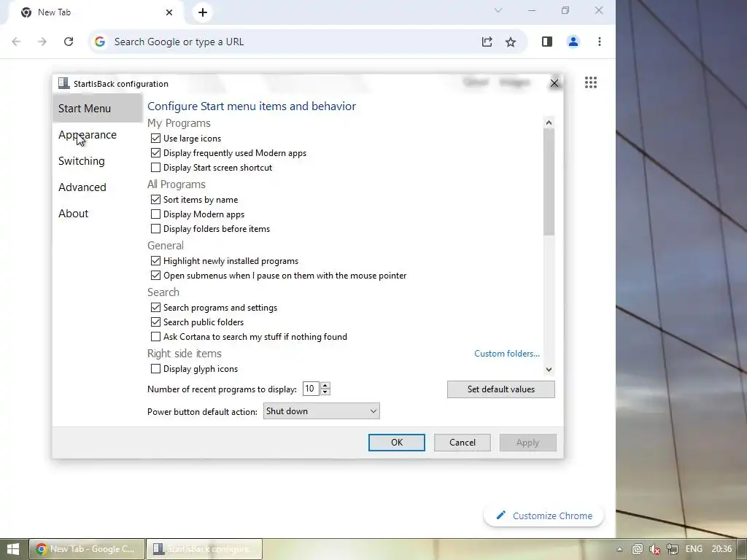Toggle Open submenus on mouse pause
Image resolution: width=747 pixels, height=560 pixels.
156,275
